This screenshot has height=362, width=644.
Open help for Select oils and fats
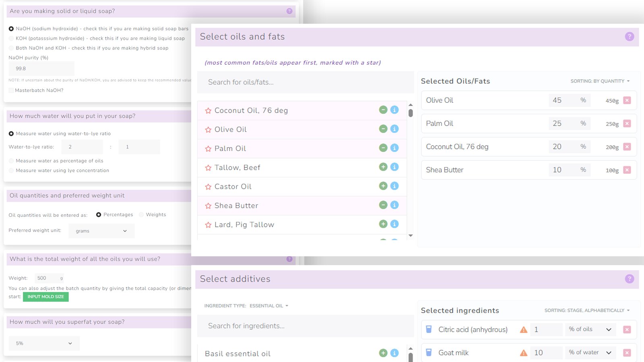(x=629, y=37)
